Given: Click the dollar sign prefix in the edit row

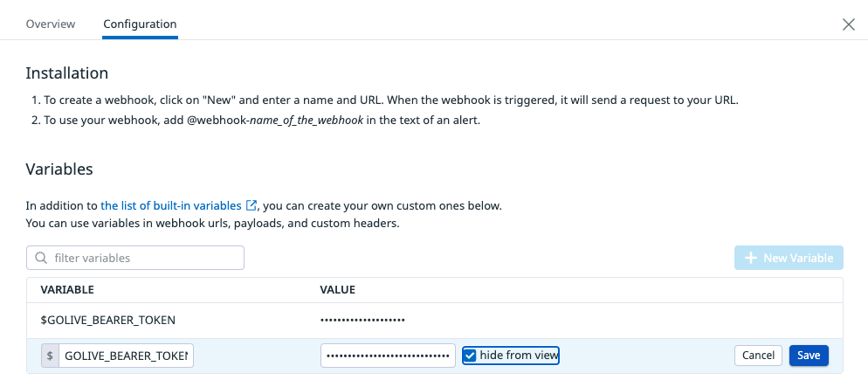Looking at the screenshot, I should point(50,356).
